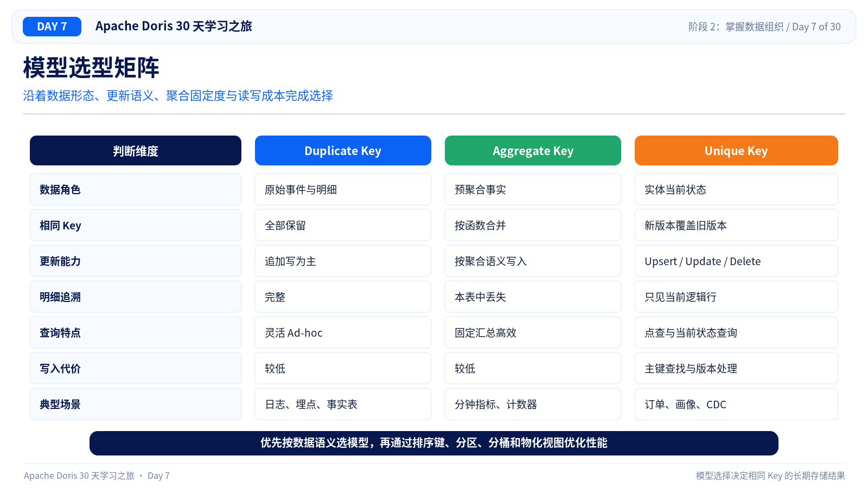The image size is (868, 488).
Task: Select the cell "本表中丢失"
Action: (x=533, y=297)
